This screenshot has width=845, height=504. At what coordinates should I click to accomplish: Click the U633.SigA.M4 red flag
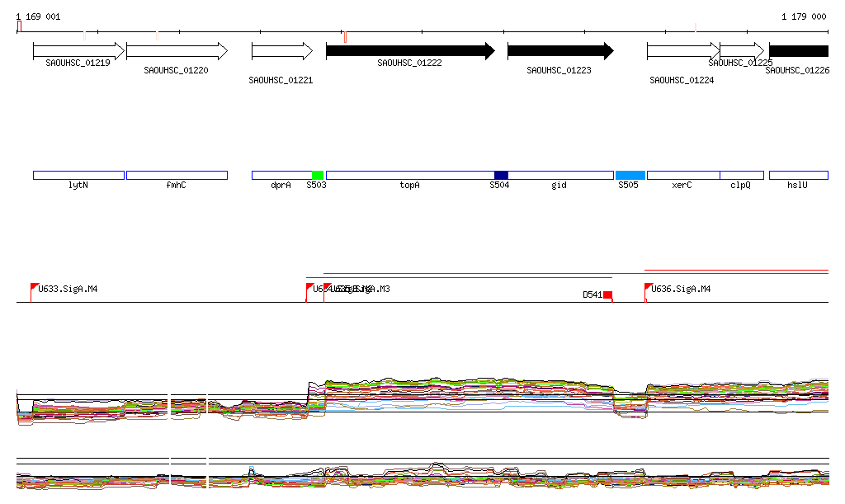(x=35, y=287)
